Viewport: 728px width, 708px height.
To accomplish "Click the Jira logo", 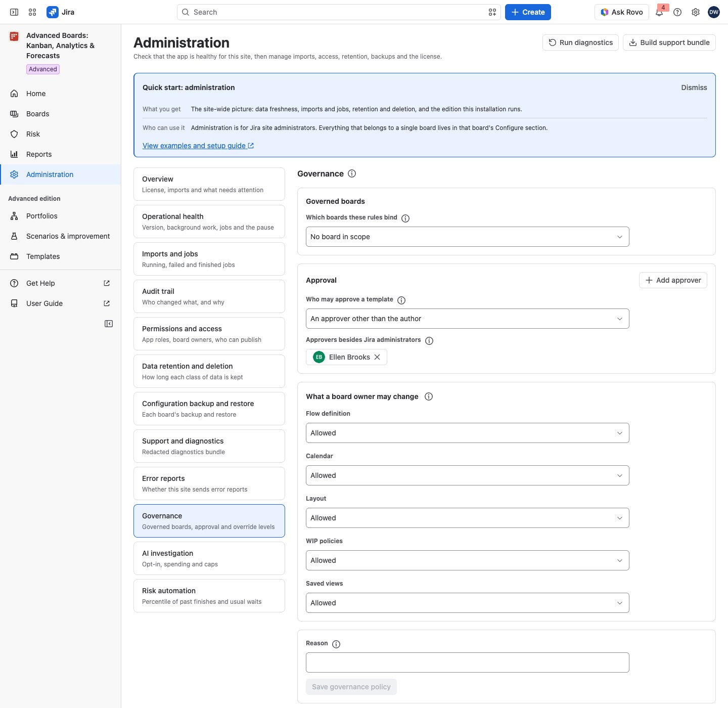I will (x=61, y=12).
